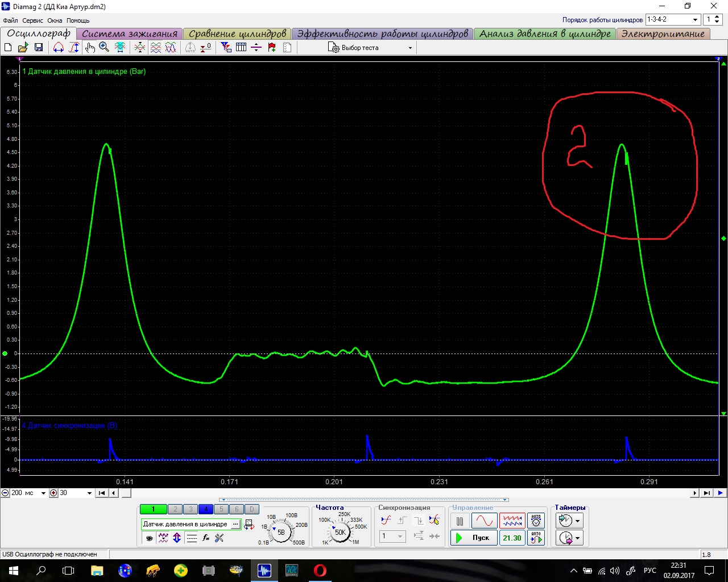The height and width of the screenshot is (582, 728).
Task: Adjust the 5В voltage range knob
Action: (281, 533)
